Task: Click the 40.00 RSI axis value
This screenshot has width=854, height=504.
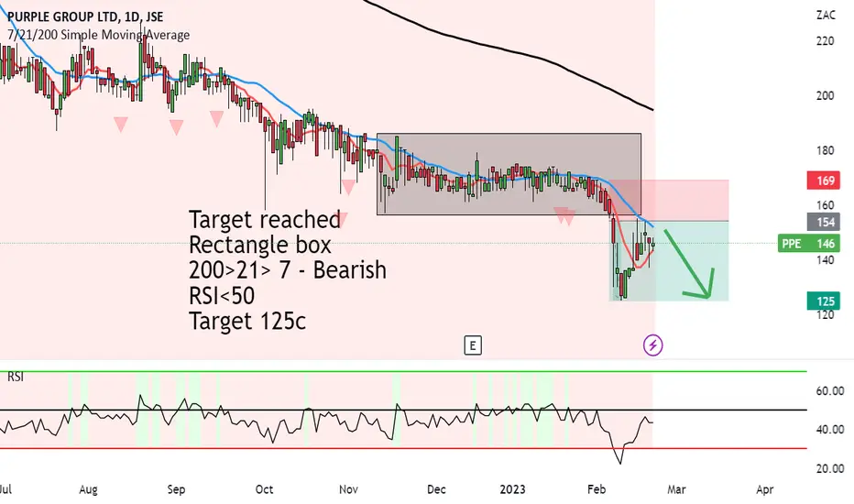Action: 830,430
